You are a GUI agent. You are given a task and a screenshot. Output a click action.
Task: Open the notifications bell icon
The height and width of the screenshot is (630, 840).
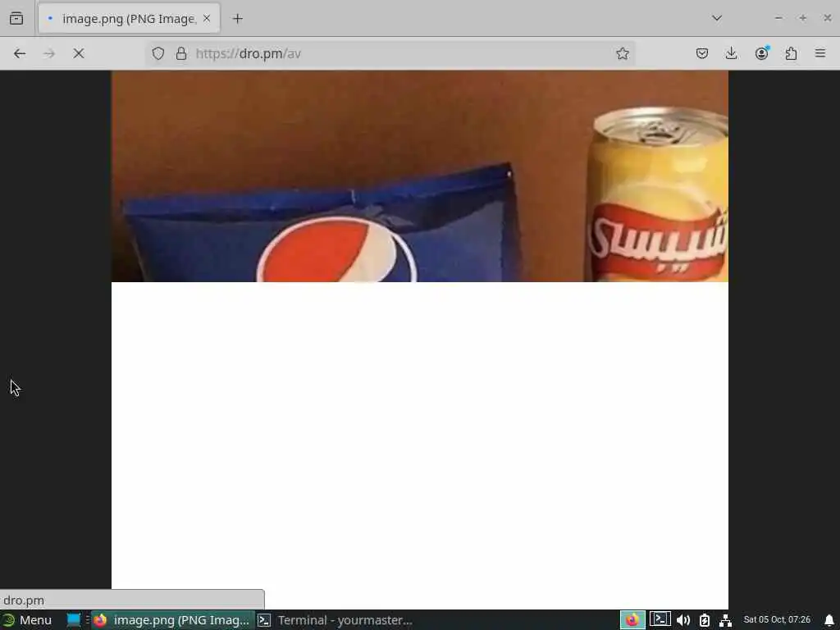(x=829, y=620)
